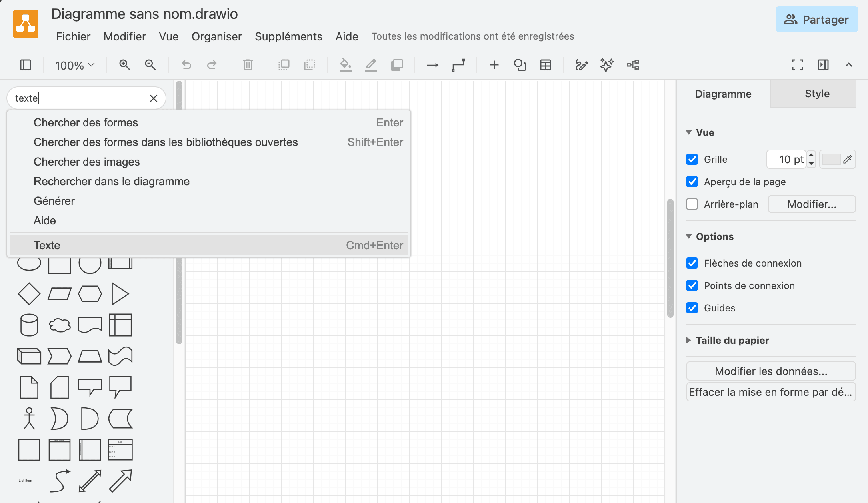Undo last action with undo arrow

[186, 65]
